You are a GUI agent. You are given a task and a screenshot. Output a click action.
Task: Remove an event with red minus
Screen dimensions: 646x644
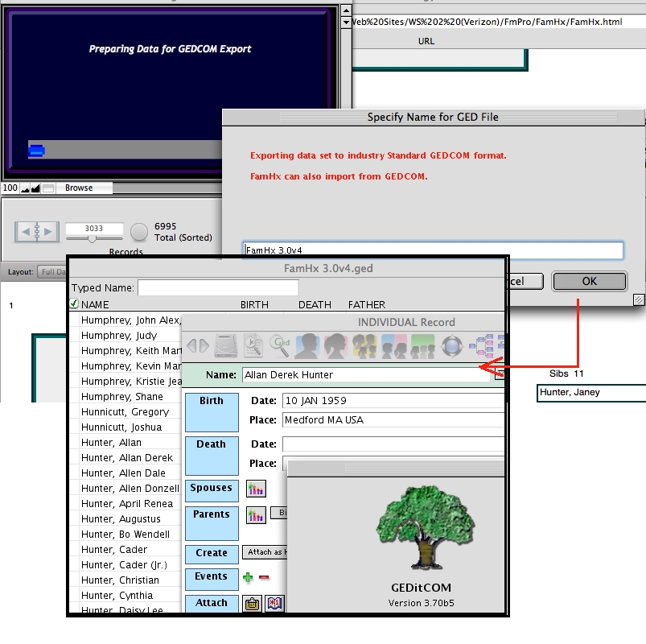(x=264, y=577)
